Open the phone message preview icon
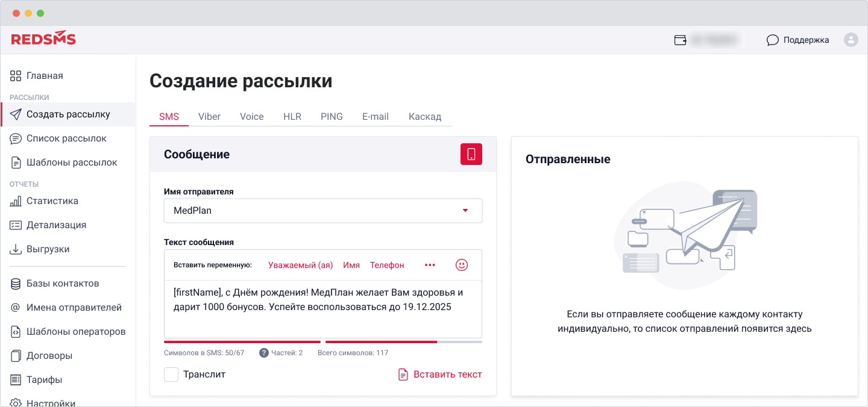Screen dimensions: 868x407 pos(471,154)
